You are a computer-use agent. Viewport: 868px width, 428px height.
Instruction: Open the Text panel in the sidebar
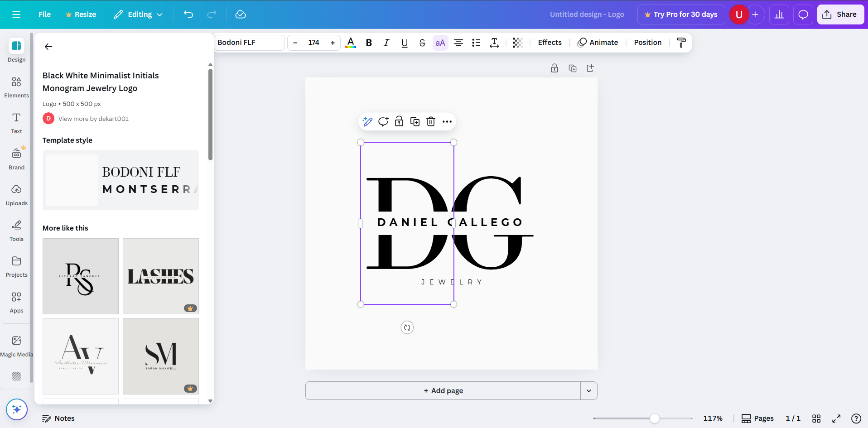(16, 123)
